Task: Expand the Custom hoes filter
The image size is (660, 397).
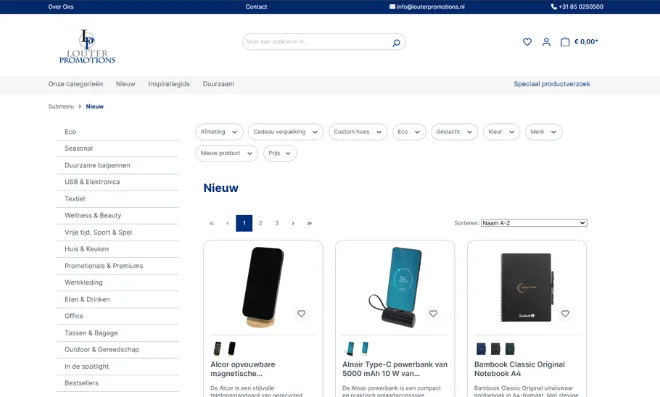Action: (358, 132)
